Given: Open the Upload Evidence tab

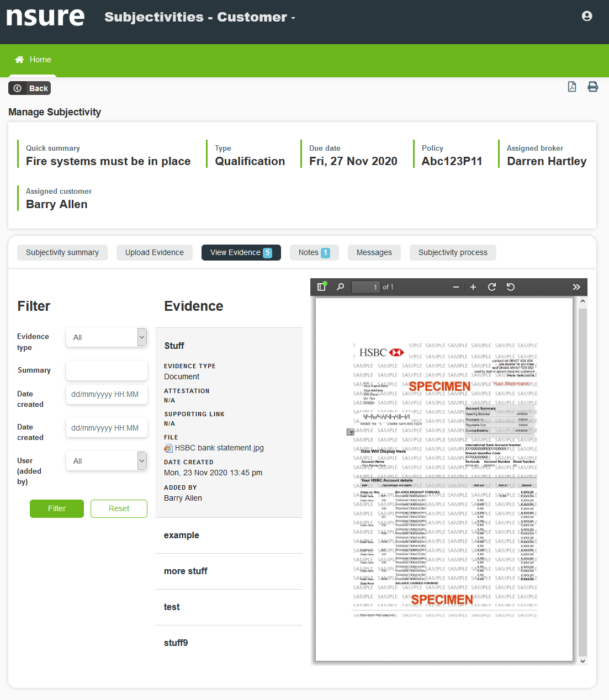Looking at the screenshot, I should pos(155,252).
